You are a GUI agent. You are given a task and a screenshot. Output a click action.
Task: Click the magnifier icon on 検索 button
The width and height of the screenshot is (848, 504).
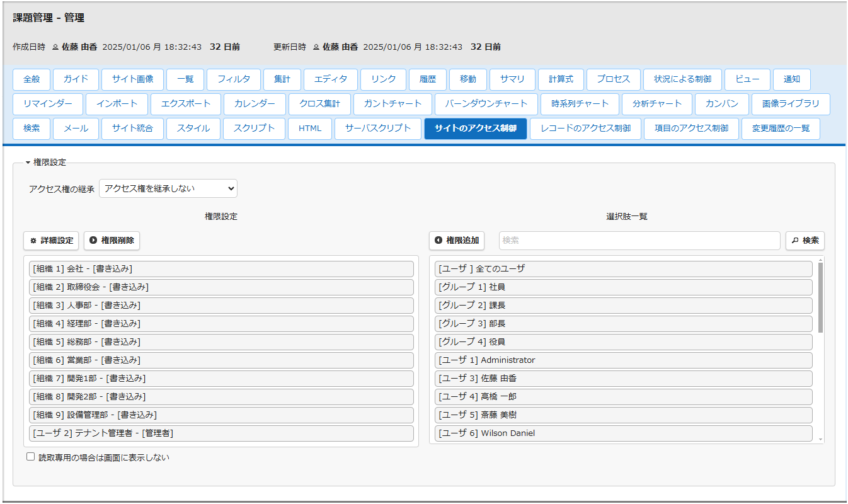(795, 241)
